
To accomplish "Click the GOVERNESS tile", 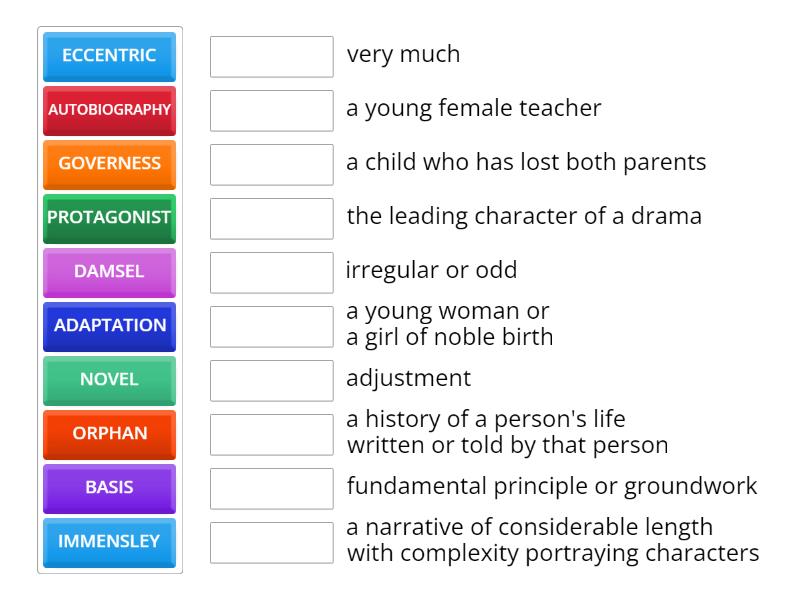I will (108, 165).
